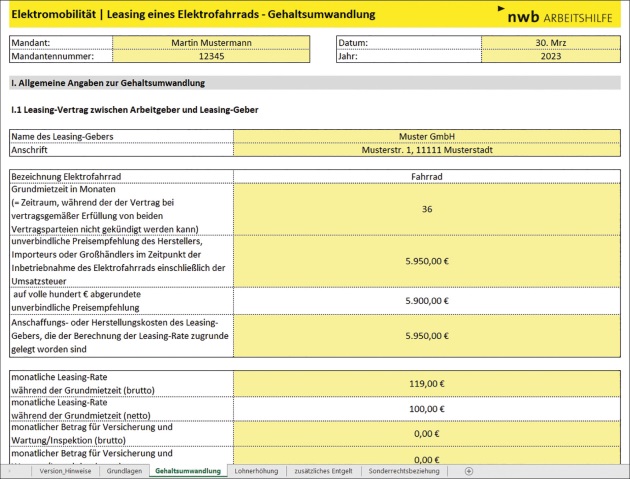
Task: Select the Grundmietzeit value cell 36
Action: (x=427, y=209)
